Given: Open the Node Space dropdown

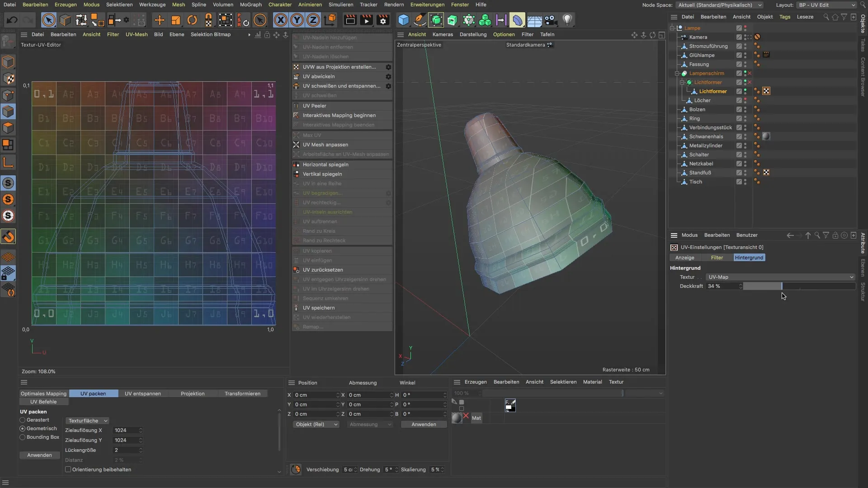Looking at the screenshot, I should [720, 5].
